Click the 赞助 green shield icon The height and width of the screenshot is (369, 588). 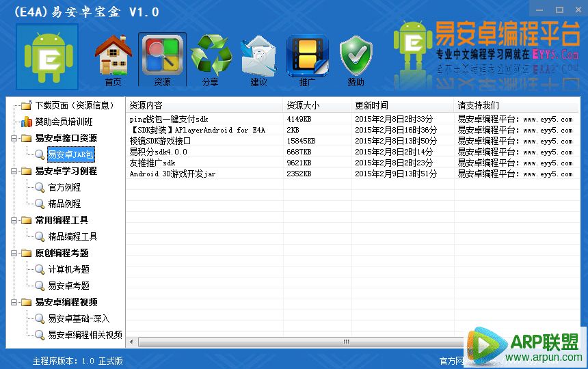[x=356, y=57]
